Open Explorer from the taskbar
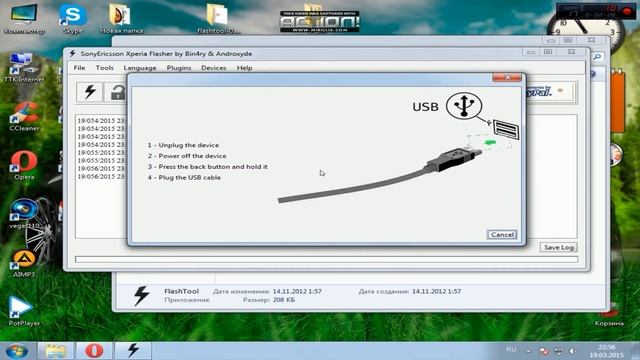 (x=55, y=351)
